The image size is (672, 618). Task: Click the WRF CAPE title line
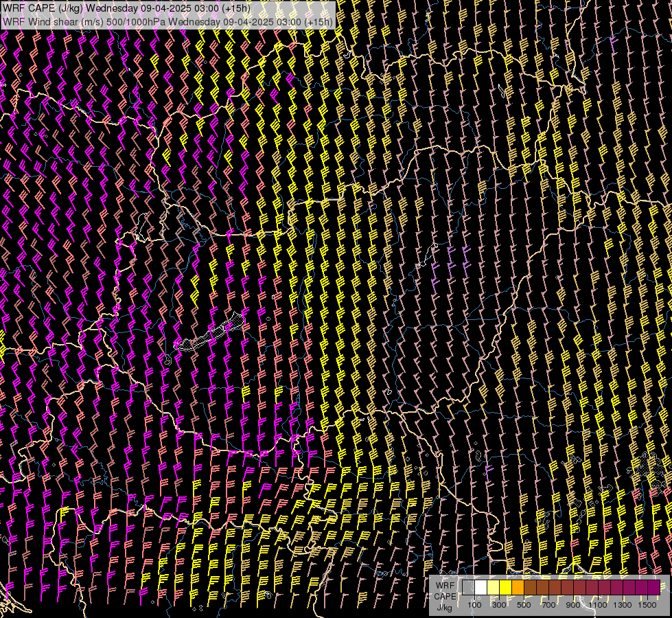[126, 8]
